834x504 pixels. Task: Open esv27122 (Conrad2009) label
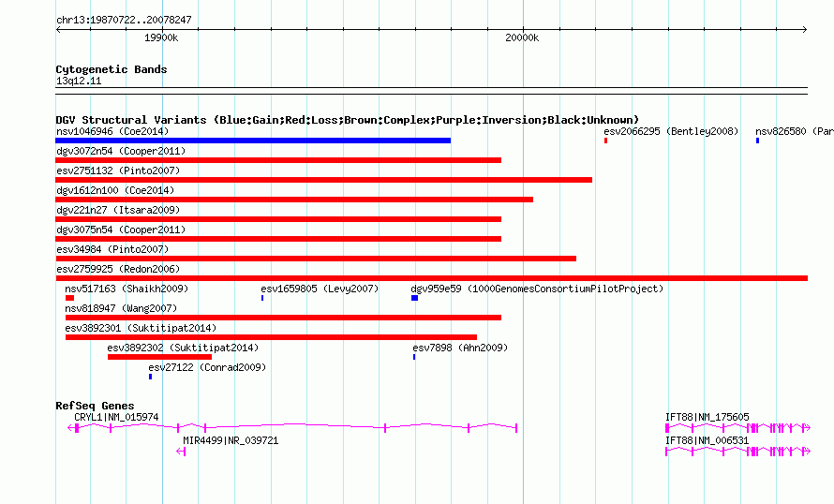coord(207,367)
